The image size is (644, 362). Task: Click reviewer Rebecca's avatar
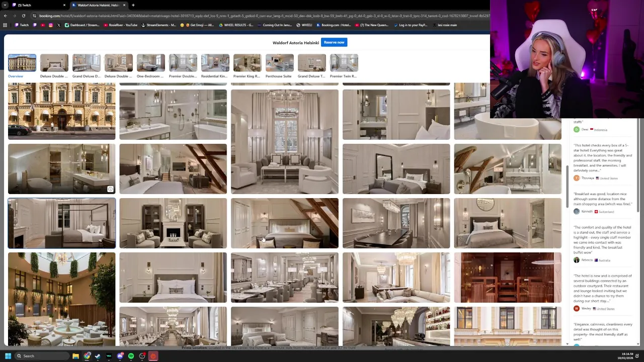(x=577, y=260)
